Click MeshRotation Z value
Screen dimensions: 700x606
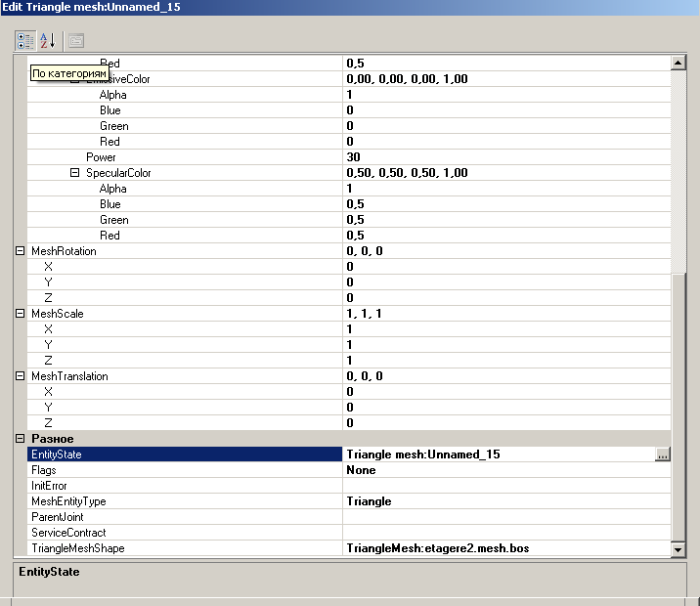point(506,298)
